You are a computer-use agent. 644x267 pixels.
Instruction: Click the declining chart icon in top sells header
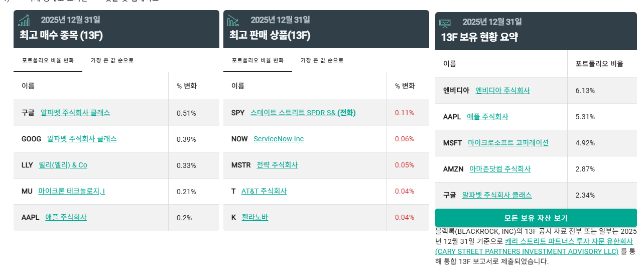pos(233,20)
